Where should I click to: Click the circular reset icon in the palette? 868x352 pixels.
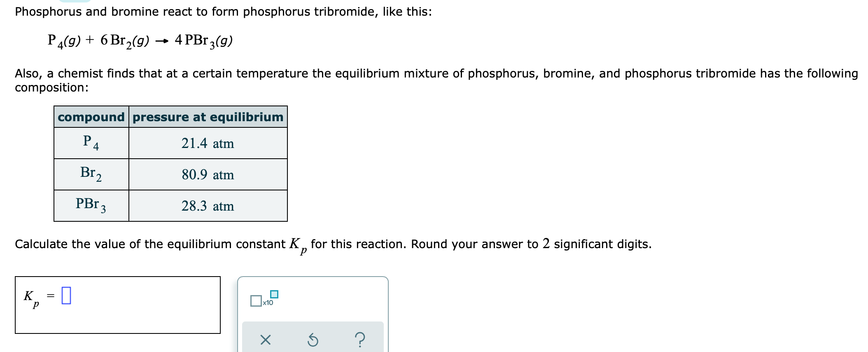coord(314,339)
